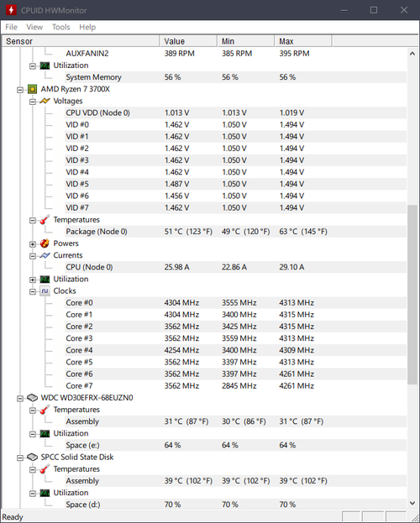The width and height of the screenshot is (420, 523).
Task: Click the Value column header
Action: [188, 41]
